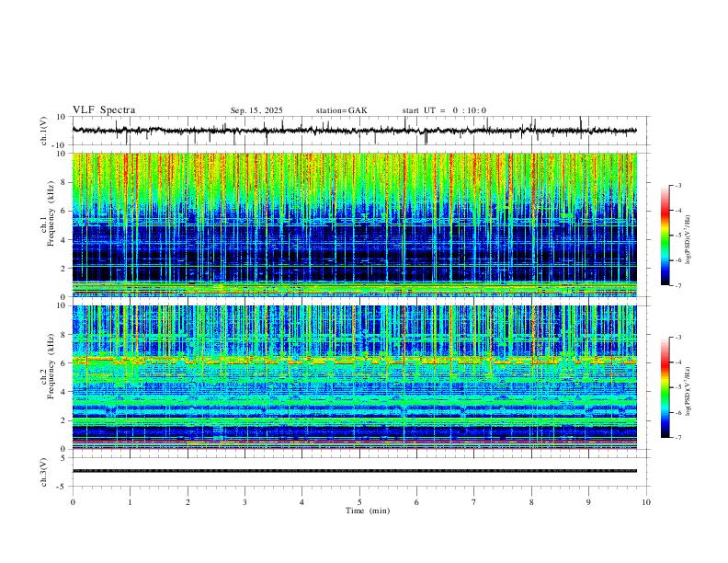
Task: Click time axis tick label "8"
Action: coord(531,502)
